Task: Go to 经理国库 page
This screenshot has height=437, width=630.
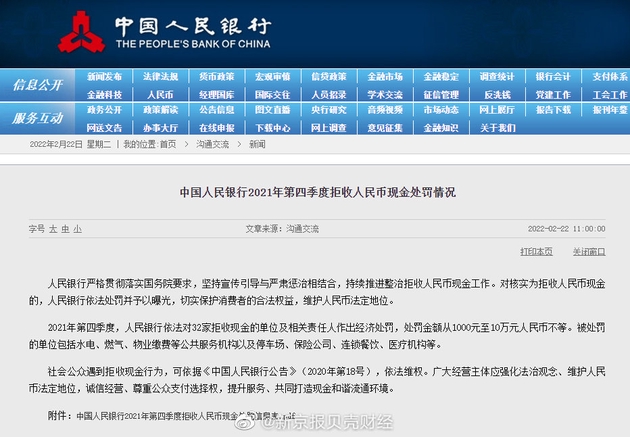Action: point(217,95)
